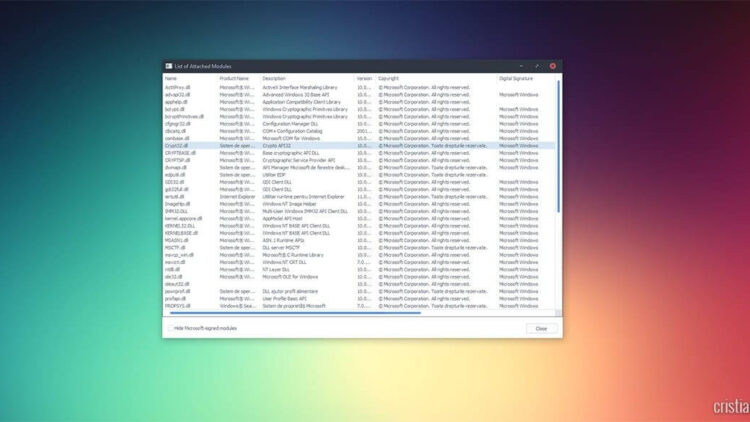The width and height of the screenshot is (750, 422).
Task: Click the List of Attached Modules window icon
Action: 168,66
